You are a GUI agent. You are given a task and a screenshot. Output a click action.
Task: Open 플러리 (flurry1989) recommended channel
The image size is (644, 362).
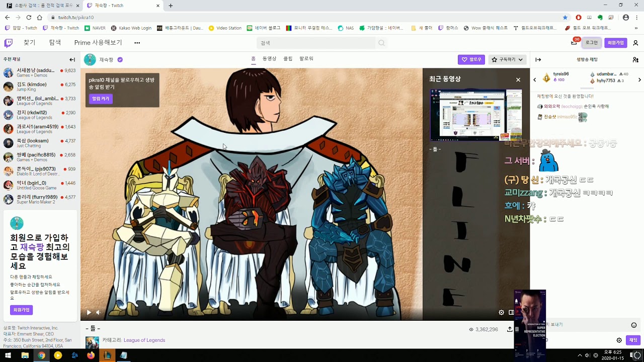[39, 200]
